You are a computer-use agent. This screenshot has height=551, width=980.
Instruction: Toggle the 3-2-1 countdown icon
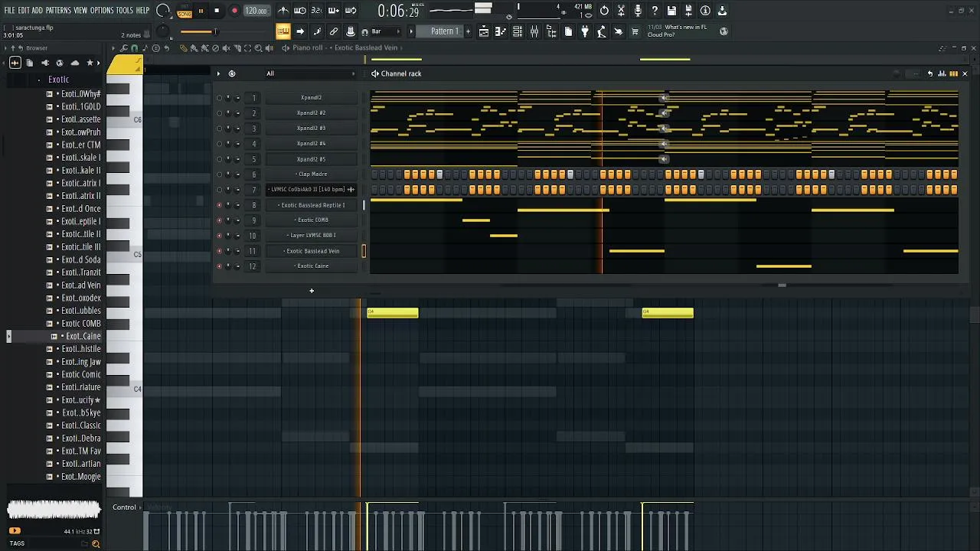pos(317,11)
